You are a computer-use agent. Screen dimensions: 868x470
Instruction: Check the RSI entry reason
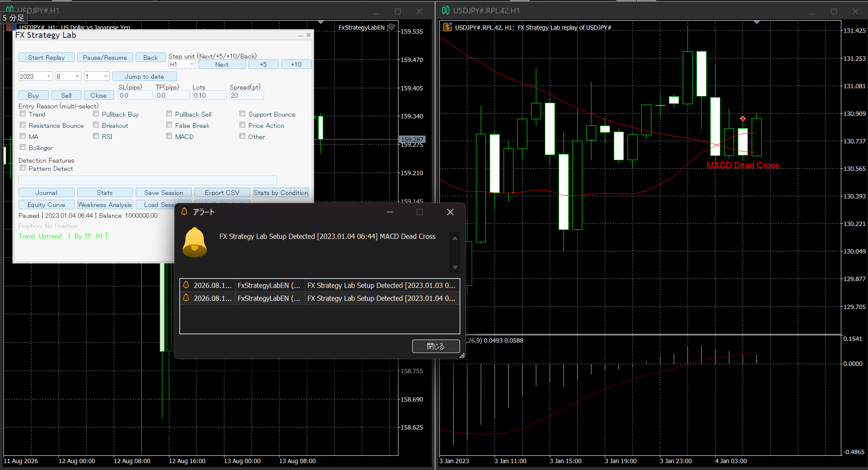click(96, 136)
